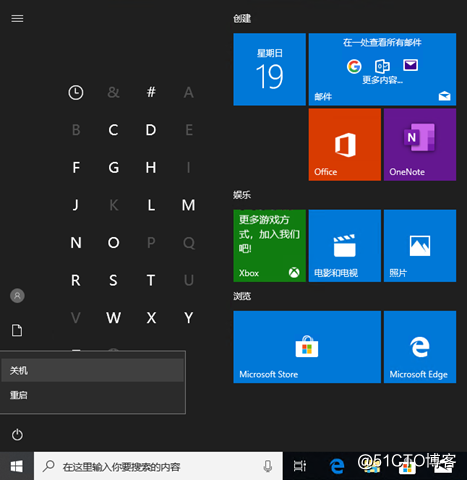This screenshot has height=480, width=467.
Task: Open the OneNote tile
Action: click(420, 145)
